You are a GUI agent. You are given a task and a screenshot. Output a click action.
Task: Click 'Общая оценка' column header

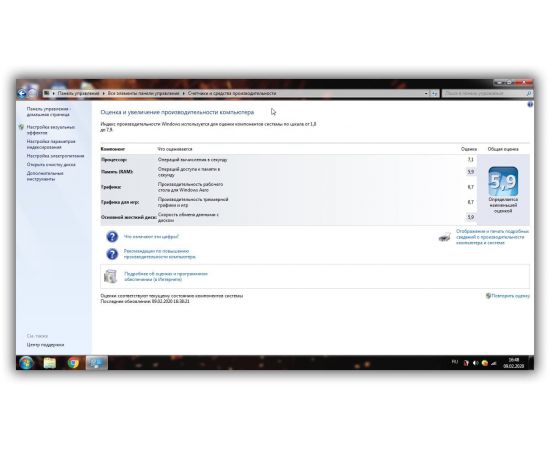(503, 149)
